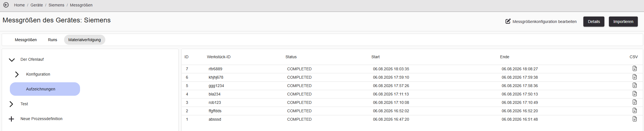Navigate to Siemens breadcrumb
The width and height of the screenshot is (644, 131).
pos(56,5)
